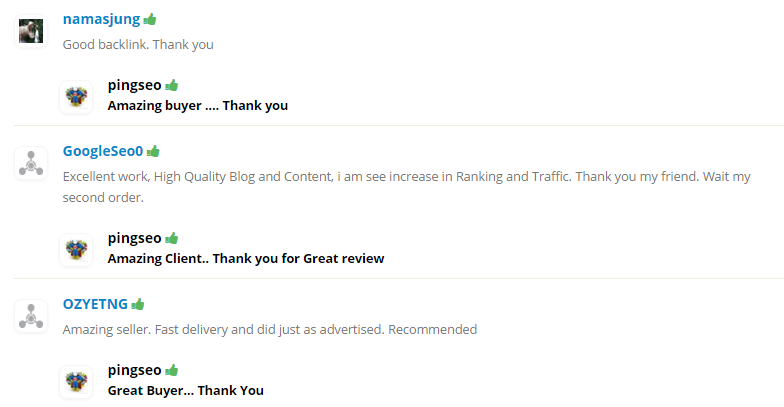Open the OZYETNG username link
The width and height of the screenshot is (784, 407).
click(95, 303)
